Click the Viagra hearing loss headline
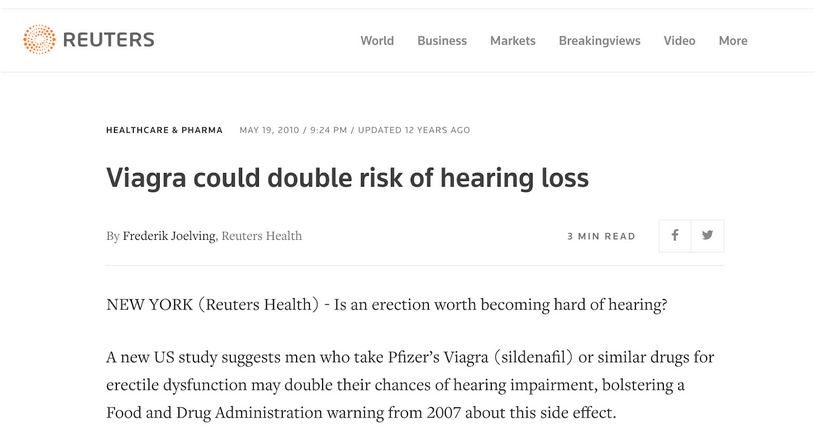 coord(348,179)
